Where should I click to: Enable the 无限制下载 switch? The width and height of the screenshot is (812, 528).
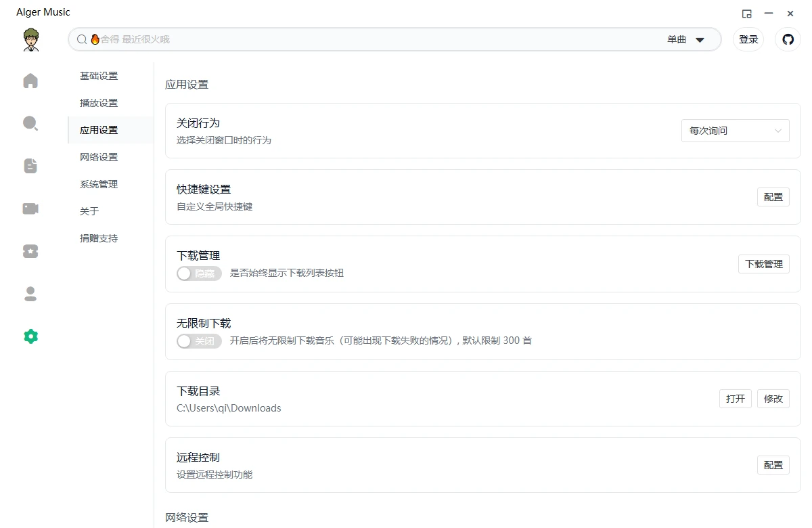[x=199, y=341]
